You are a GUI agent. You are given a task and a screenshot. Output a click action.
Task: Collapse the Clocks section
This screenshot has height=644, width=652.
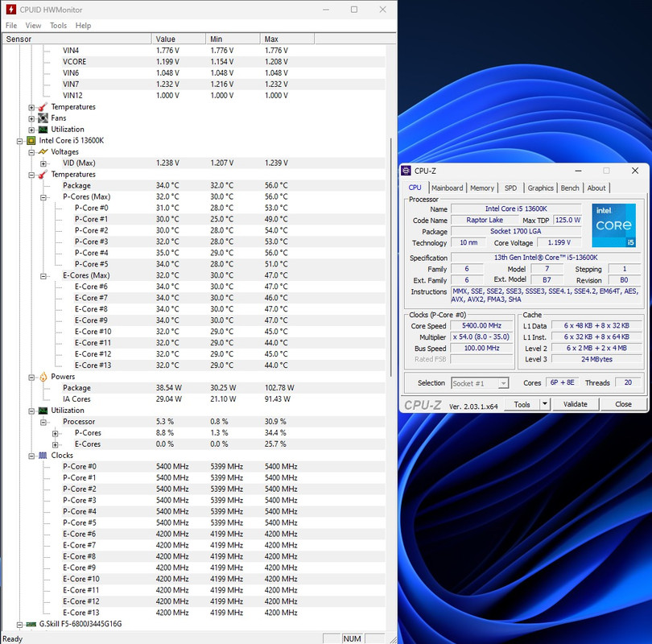(31, 456)
